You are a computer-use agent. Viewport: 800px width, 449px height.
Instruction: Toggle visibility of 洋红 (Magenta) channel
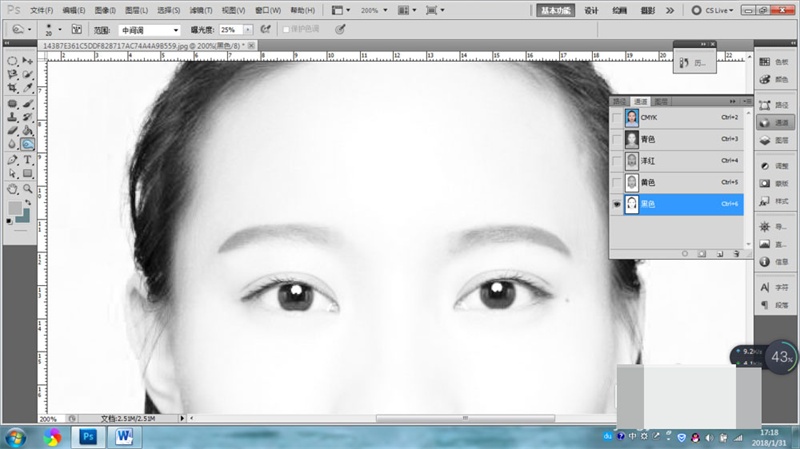[x=617, y=161]
